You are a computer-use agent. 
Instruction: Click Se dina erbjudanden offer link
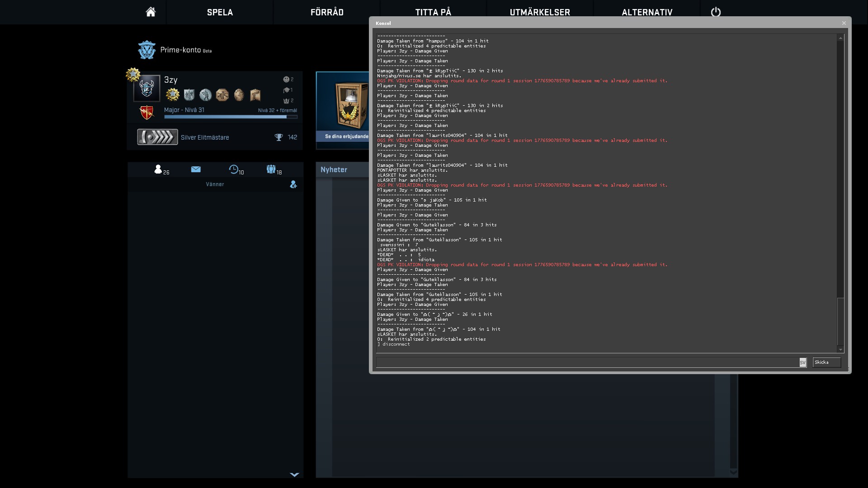tap(346, 136)
